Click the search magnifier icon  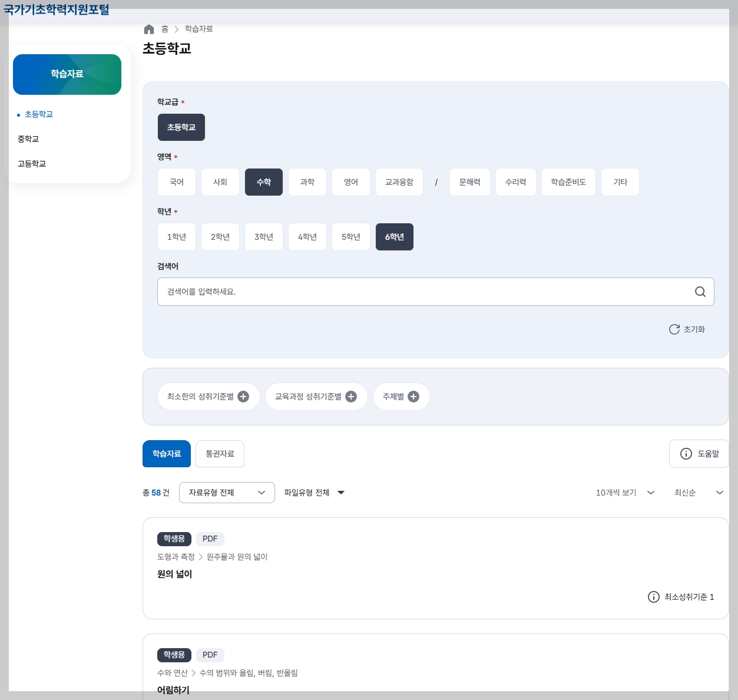[x=700, y=292]
